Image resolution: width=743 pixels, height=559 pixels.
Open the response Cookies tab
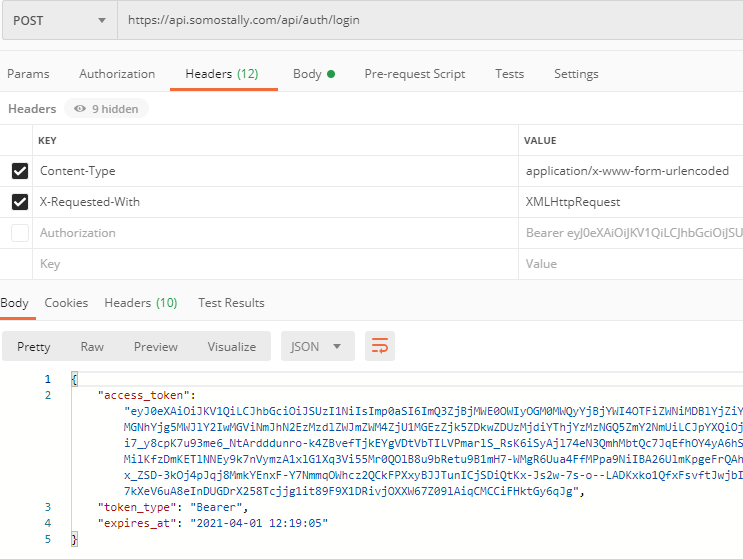pos(66,303)
